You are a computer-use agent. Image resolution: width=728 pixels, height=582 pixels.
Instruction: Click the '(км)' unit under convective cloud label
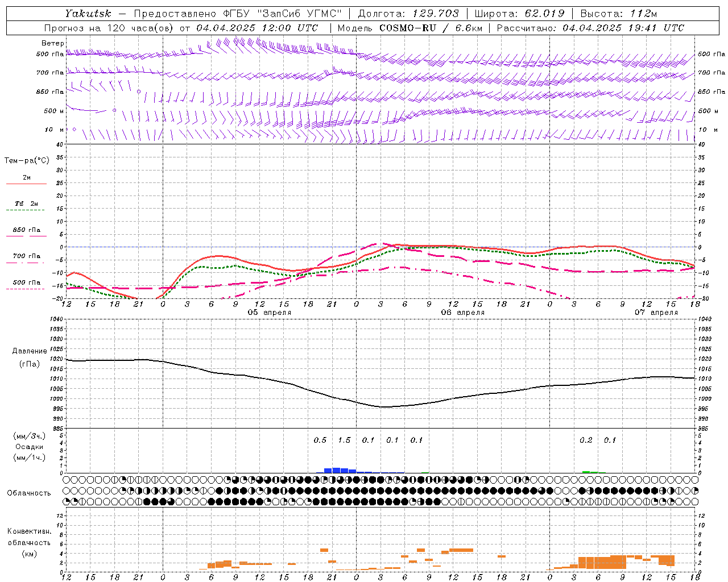pyautogui.click(x=29, y=554)
